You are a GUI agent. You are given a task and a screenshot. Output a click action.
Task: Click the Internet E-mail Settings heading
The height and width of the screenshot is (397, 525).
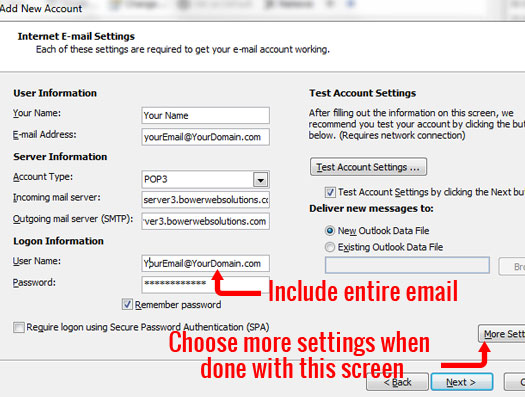click(x=76, y=36)
